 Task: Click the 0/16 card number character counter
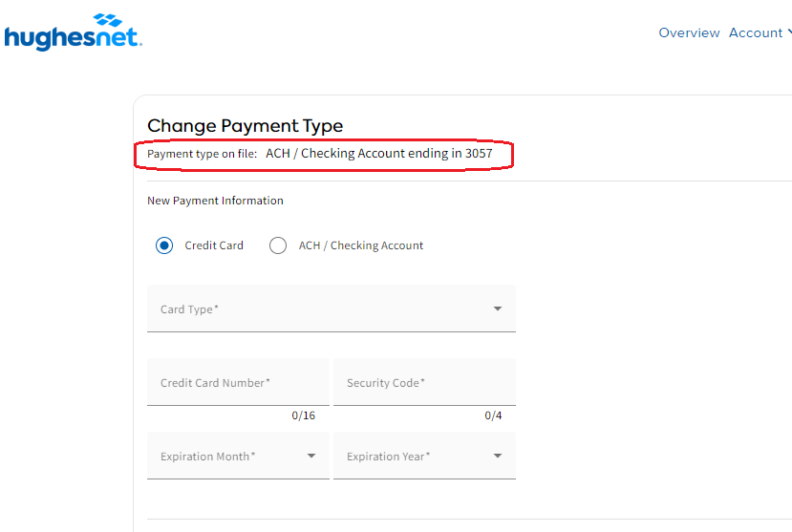(303, 415)
